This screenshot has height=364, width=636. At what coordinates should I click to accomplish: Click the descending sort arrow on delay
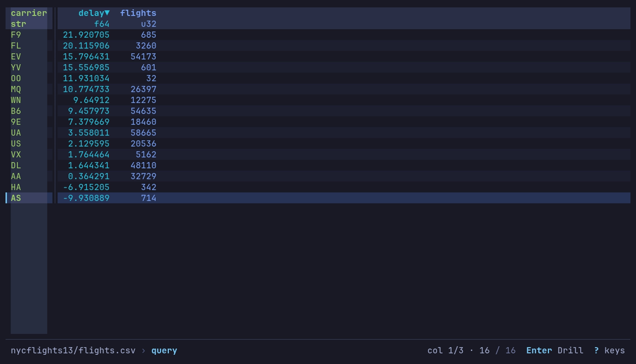point(107,13)
